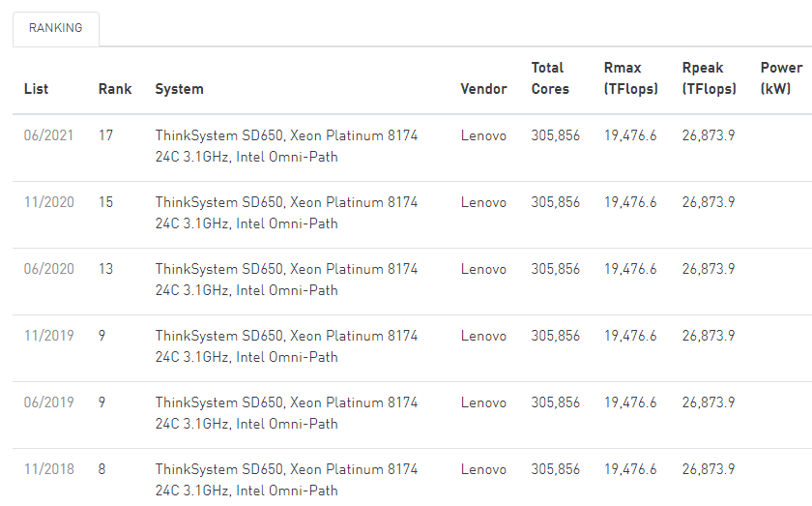Open the RANKING tab
Viewport: 812px width, 506px height.
pos(55,29)
